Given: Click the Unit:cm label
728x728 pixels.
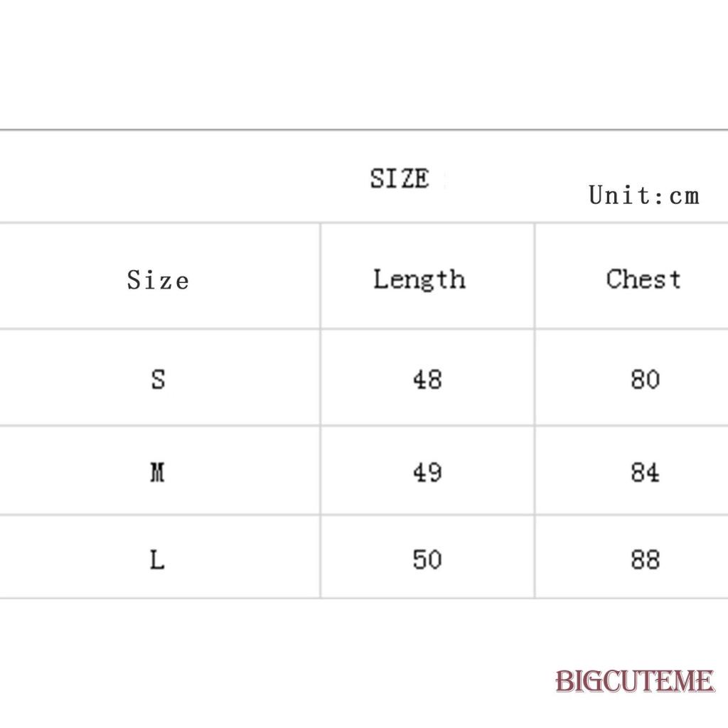Looking at the screenshot, I should click(643, 195).
